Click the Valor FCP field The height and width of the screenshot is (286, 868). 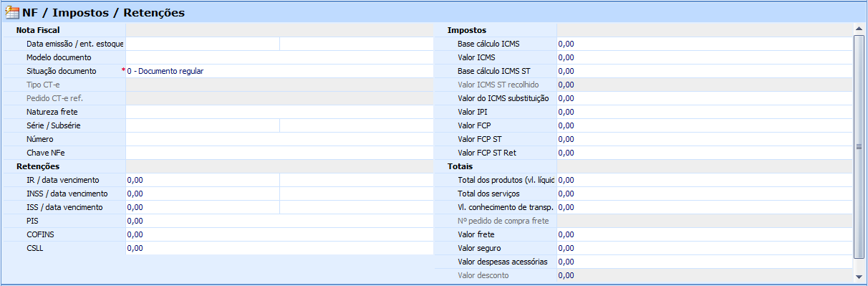[x=705, y=125]
